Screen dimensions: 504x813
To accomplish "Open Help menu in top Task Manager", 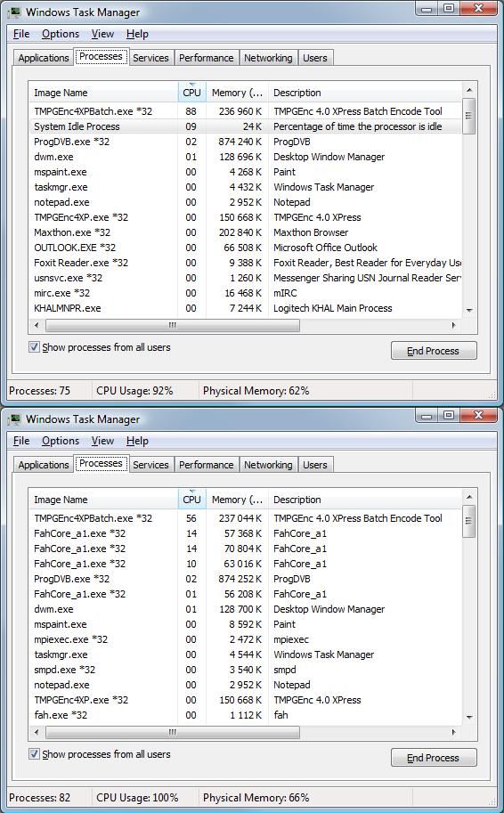I will (x=137, y=34).
